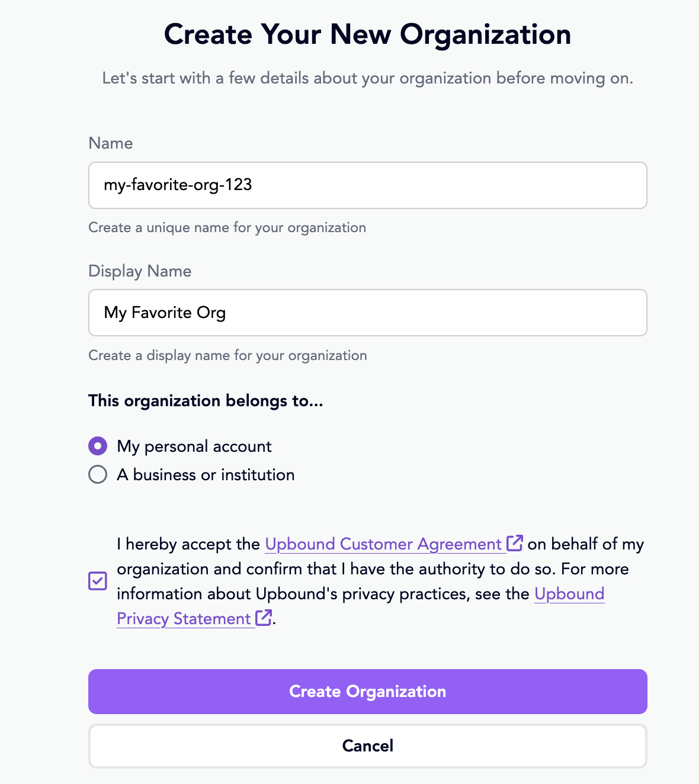
Task: Switch organization ownership to business or institution
Action: tap(98, 474)
